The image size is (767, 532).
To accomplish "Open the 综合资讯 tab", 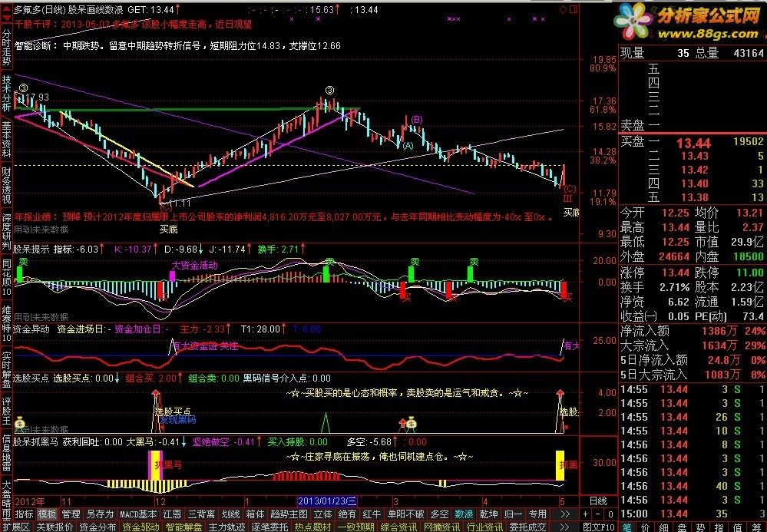I will pos(398,527).
